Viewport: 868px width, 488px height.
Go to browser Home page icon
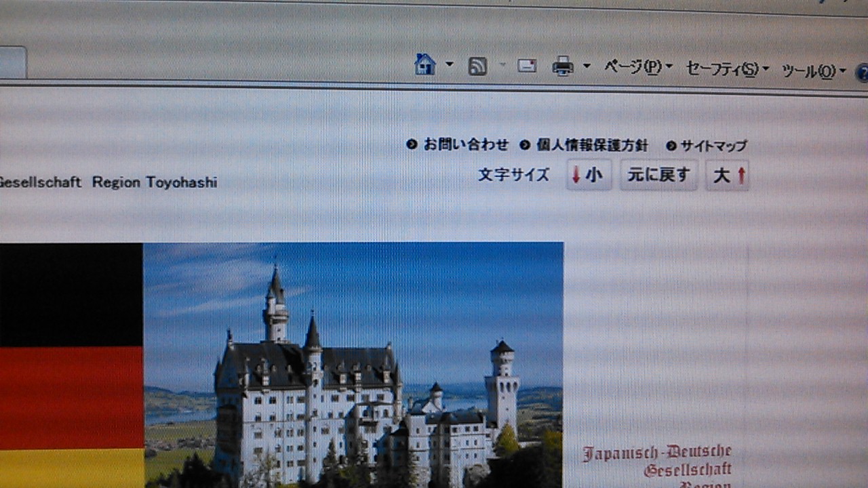click(x=425, y=65)
